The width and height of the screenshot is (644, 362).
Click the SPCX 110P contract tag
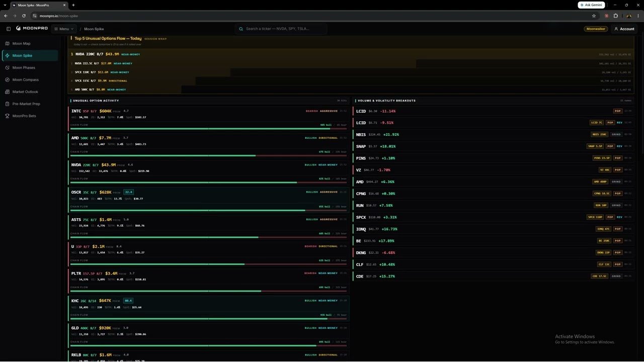tap(595, 217)
